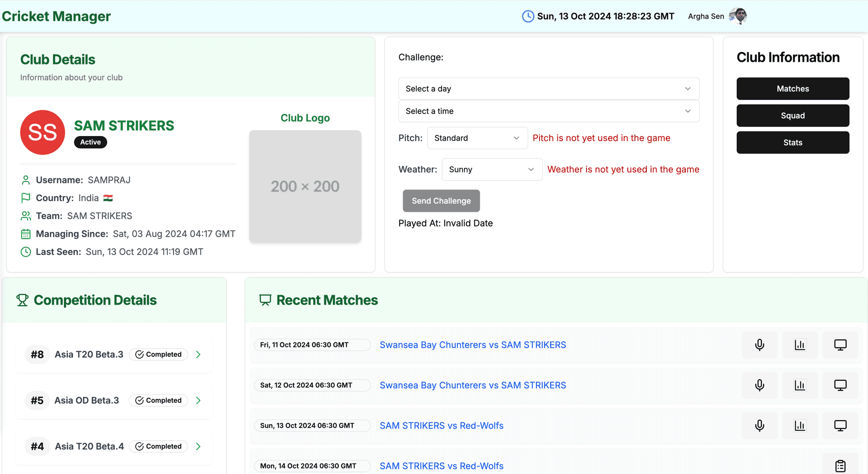
Task: Open the bar chart stats for Sat 12 Oct match
Action: point(800,385)
